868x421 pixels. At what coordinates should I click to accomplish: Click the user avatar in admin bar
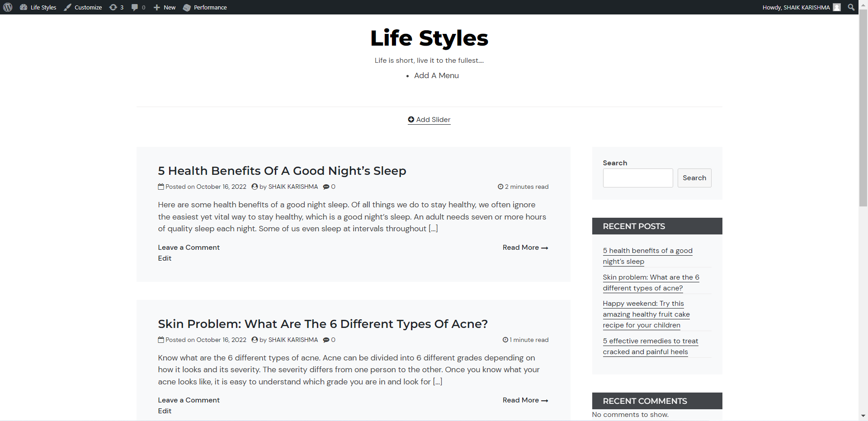click(x=837, y=7)
